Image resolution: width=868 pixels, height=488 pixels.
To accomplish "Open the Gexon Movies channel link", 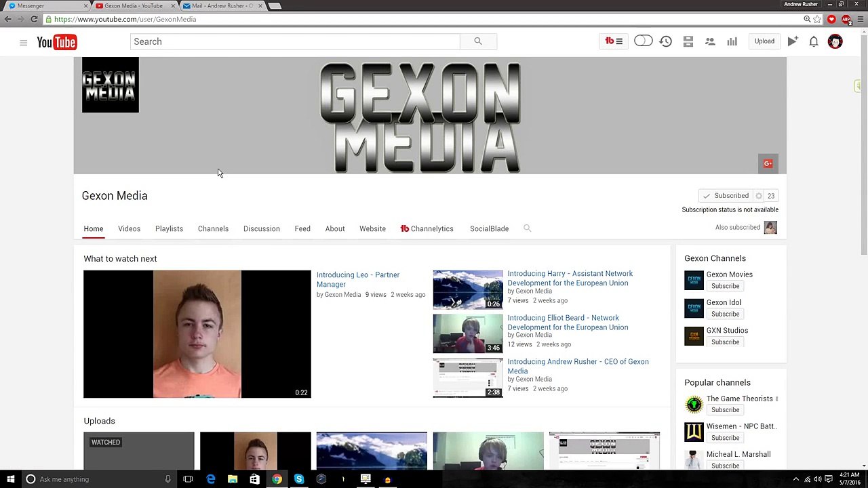I will point(730,274).
